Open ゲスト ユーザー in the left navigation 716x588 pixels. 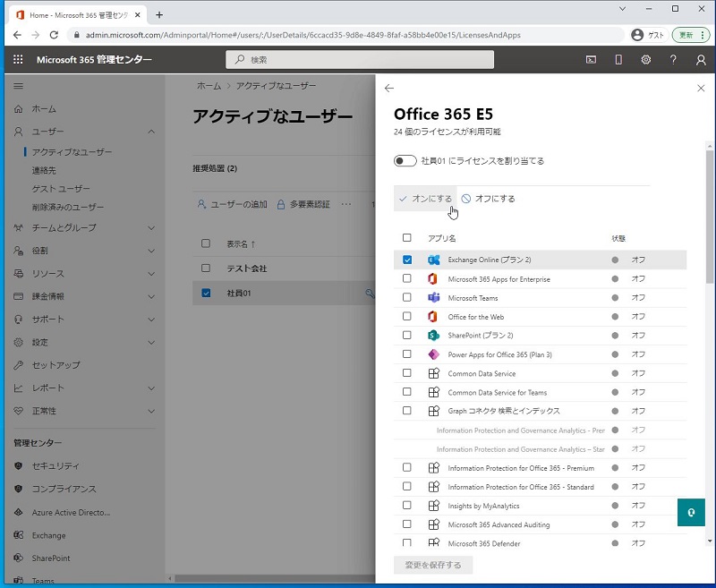(x=61, y=189)
